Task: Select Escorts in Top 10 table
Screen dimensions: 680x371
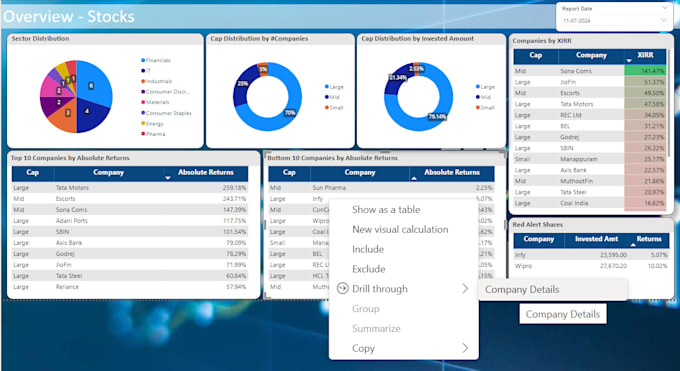Action: pos(65,199)
